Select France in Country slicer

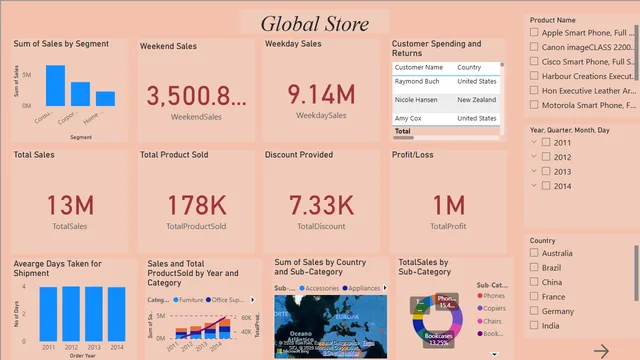pos(534,296)
